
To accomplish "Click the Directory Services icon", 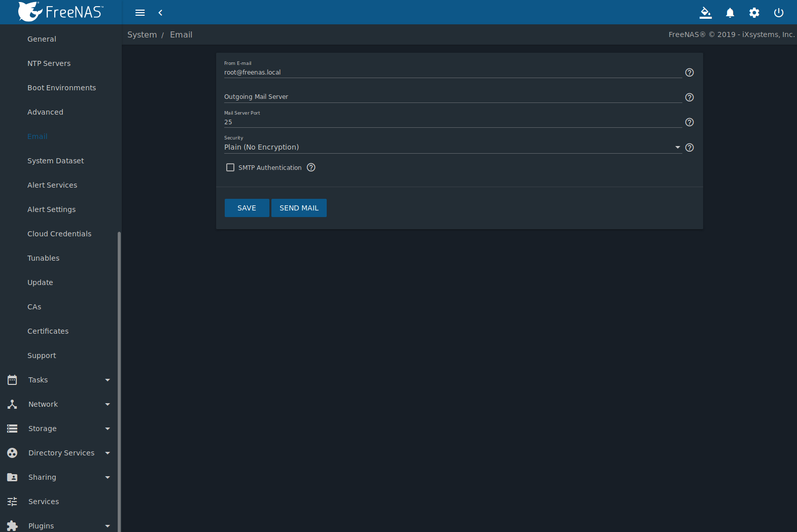I will pyautogui.click(x=12, y=453).
